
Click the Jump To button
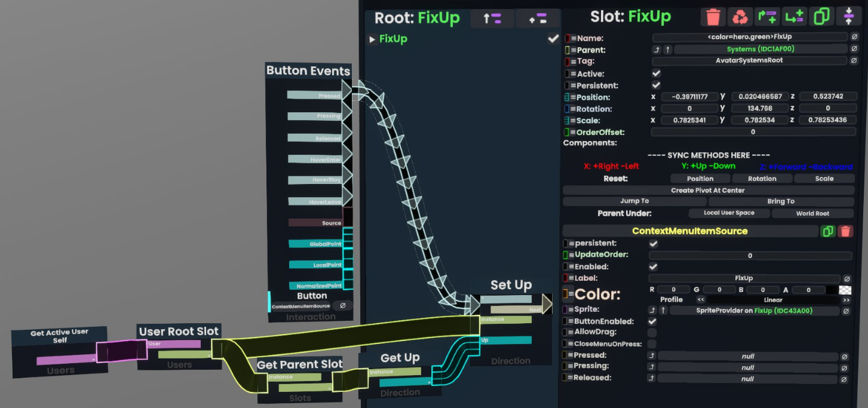[634, 201]
